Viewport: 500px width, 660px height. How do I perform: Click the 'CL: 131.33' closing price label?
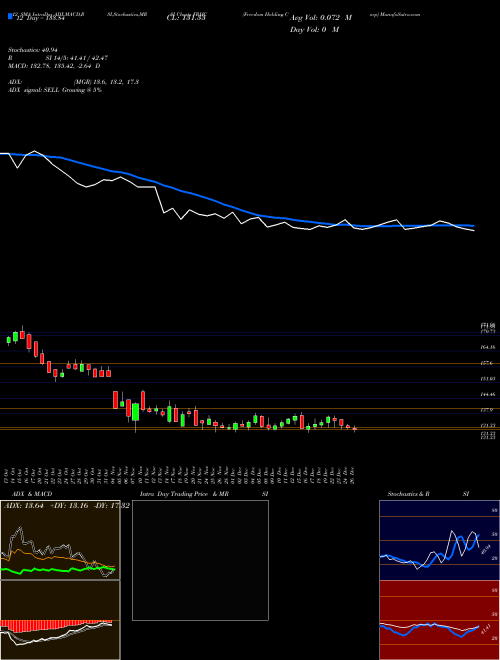(185, 18)
